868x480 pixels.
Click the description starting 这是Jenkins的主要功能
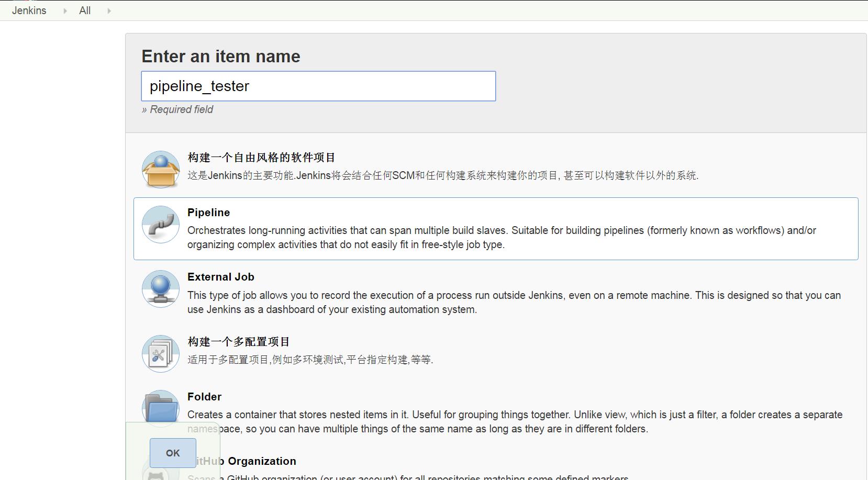coord(443,175)
